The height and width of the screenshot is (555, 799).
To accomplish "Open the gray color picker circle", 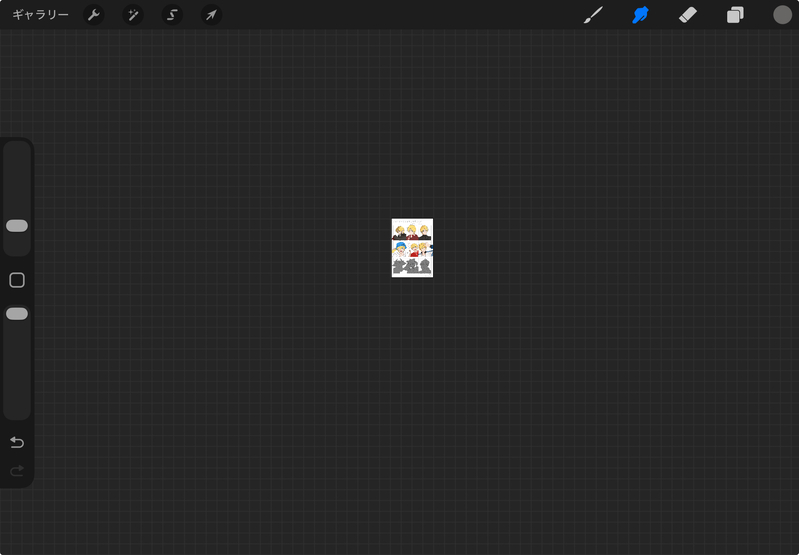I will click(x=782, y=15).
